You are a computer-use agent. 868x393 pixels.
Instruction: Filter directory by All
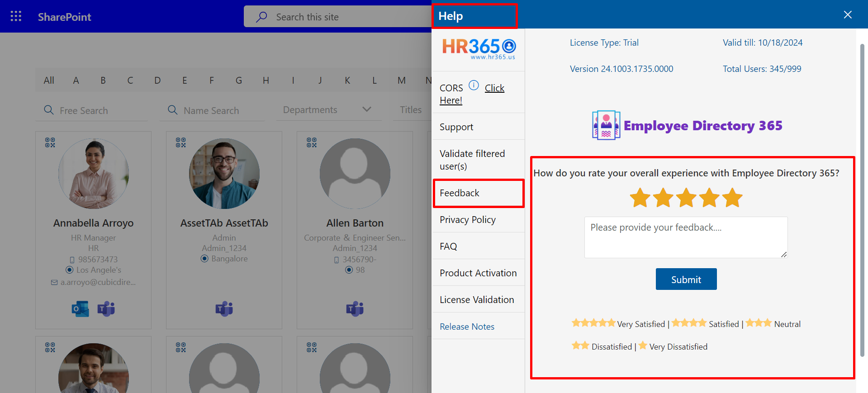tap(49, 80)
